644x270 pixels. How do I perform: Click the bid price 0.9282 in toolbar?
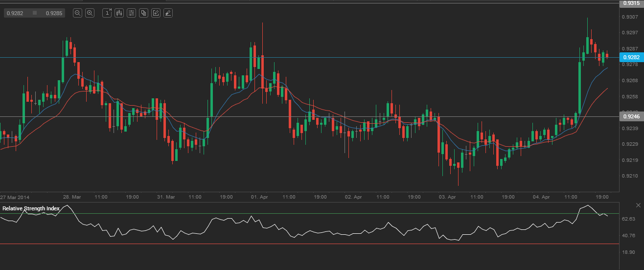[x=15, y=13]
